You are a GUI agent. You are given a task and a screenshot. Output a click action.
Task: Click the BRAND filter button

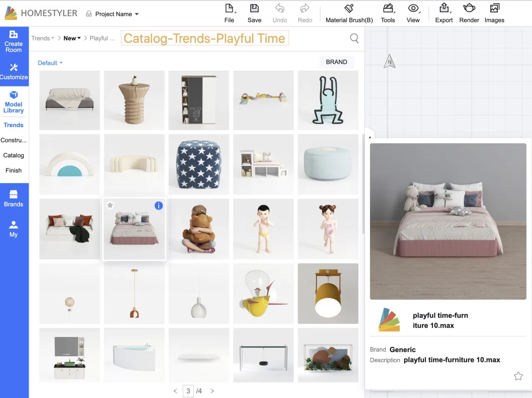[x=336, y=62]
